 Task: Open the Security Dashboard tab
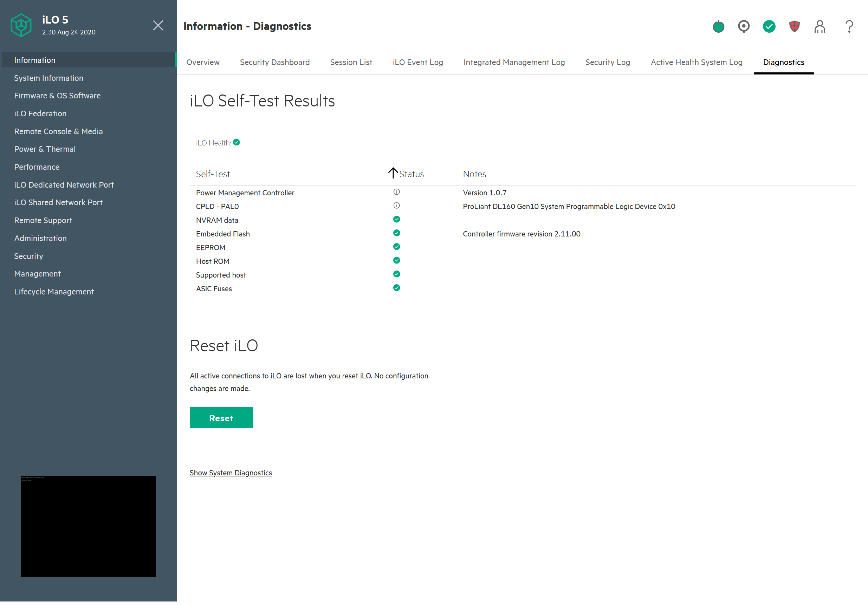[274, 62]
